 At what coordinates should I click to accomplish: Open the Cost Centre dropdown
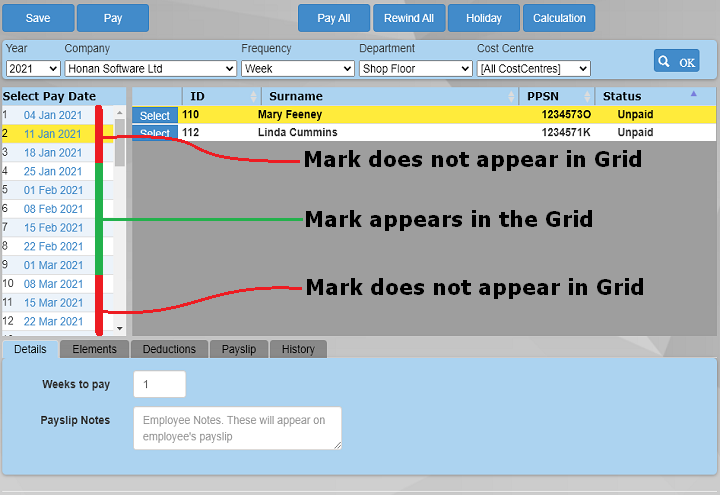click(533, 68)
